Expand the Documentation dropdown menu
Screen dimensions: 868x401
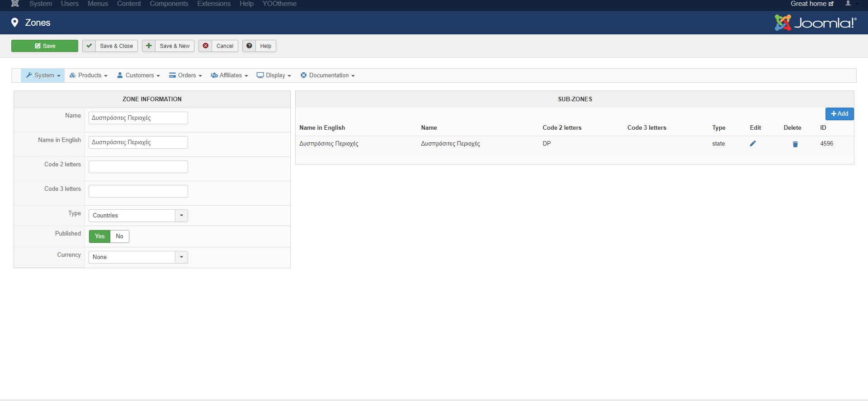tap(328, 75)
